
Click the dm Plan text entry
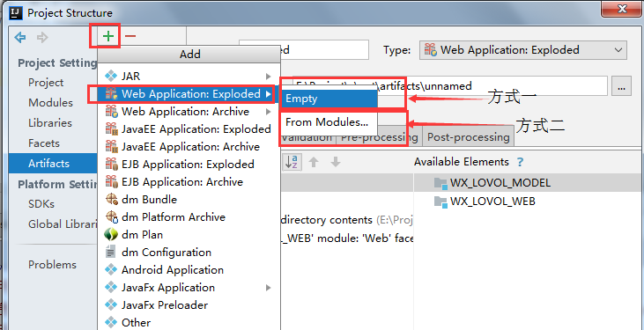(x=142, y=235)
